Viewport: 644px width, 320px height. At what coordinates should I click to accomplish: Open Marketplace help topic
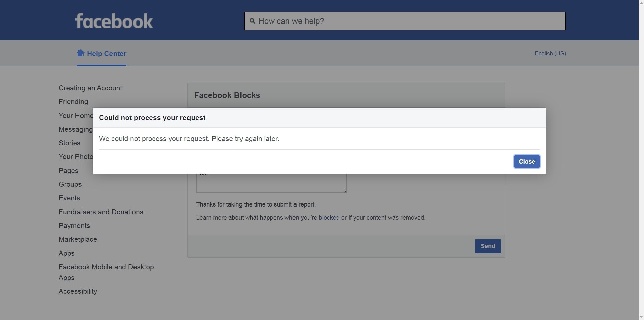(78, 239)
